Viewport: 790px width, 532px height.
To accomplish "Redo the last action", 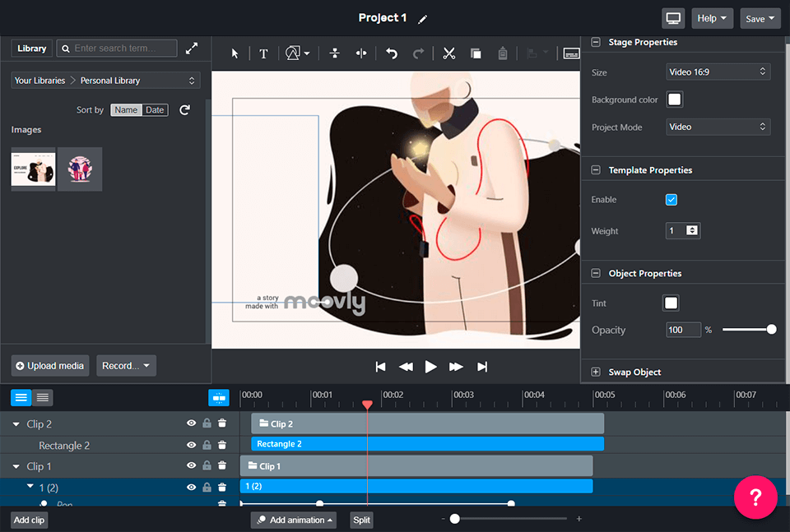I will coord(418,53).
